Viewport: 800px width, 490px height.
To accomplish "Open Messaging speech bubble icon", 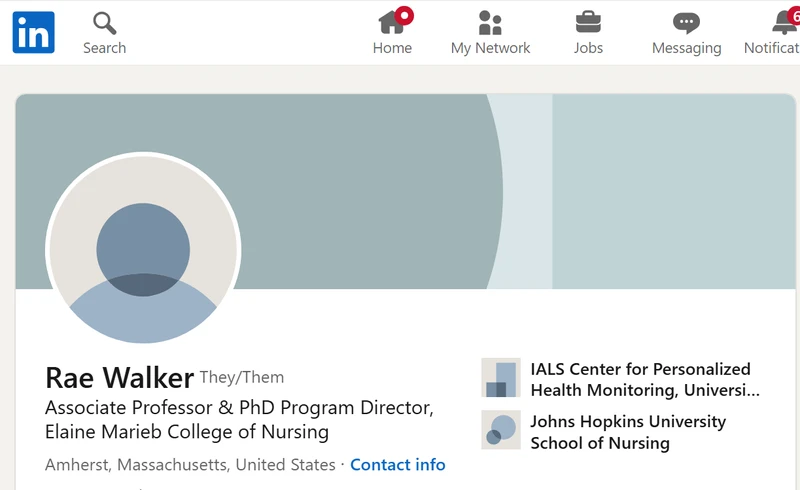I will 686,23.
